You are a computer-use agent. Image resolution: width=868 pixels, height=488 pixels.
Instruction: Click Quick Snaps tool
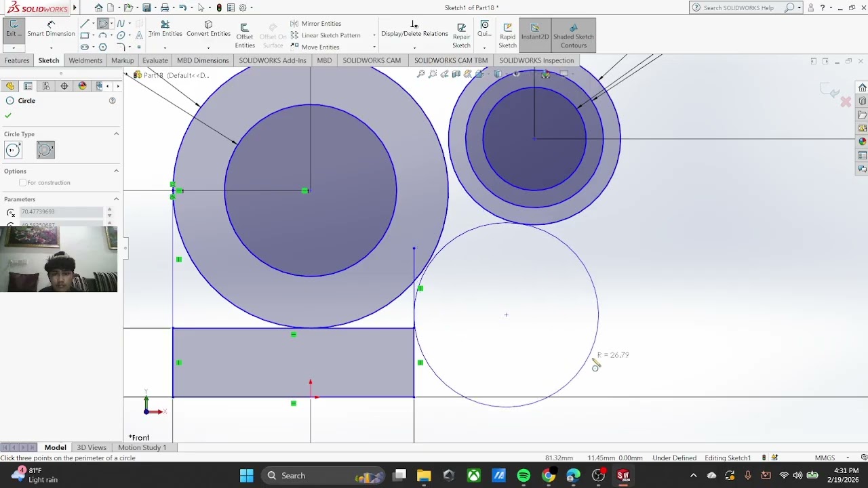click(484, 30)
